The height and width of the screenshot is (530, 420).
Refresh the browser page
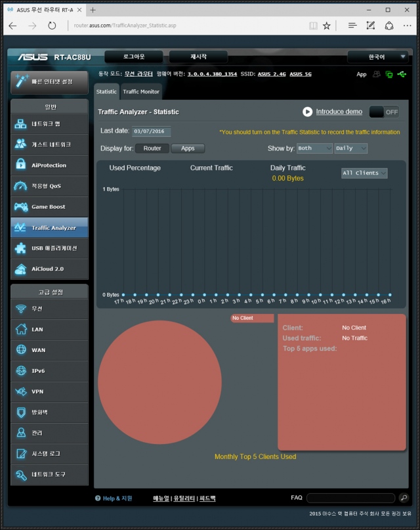[x=52, y=26]
